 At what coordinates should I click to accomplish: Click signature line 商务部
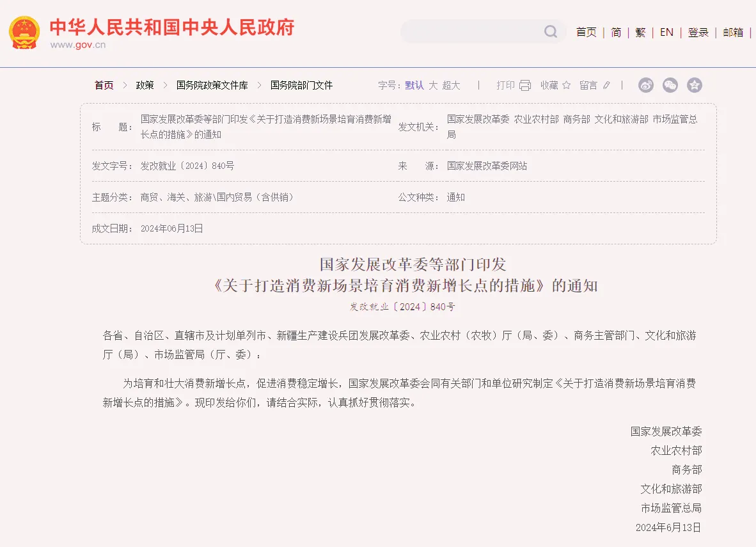point(687,470)
